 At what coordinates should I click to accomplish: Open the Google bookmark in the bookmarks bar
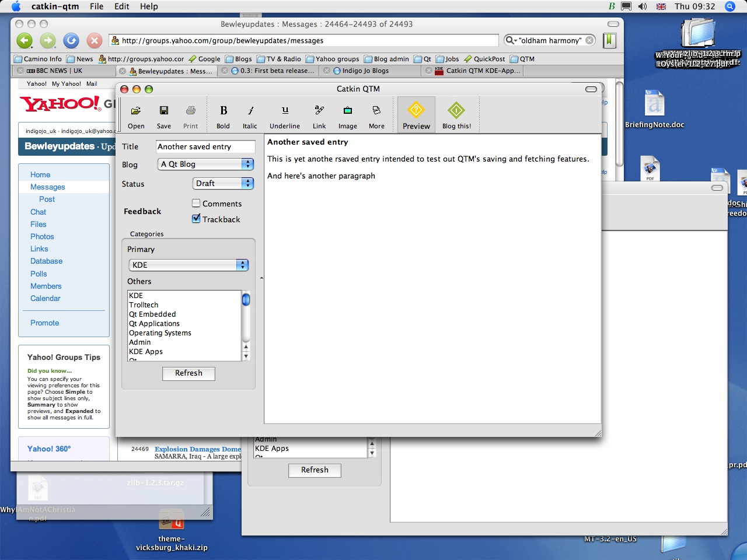pos(204,59)
